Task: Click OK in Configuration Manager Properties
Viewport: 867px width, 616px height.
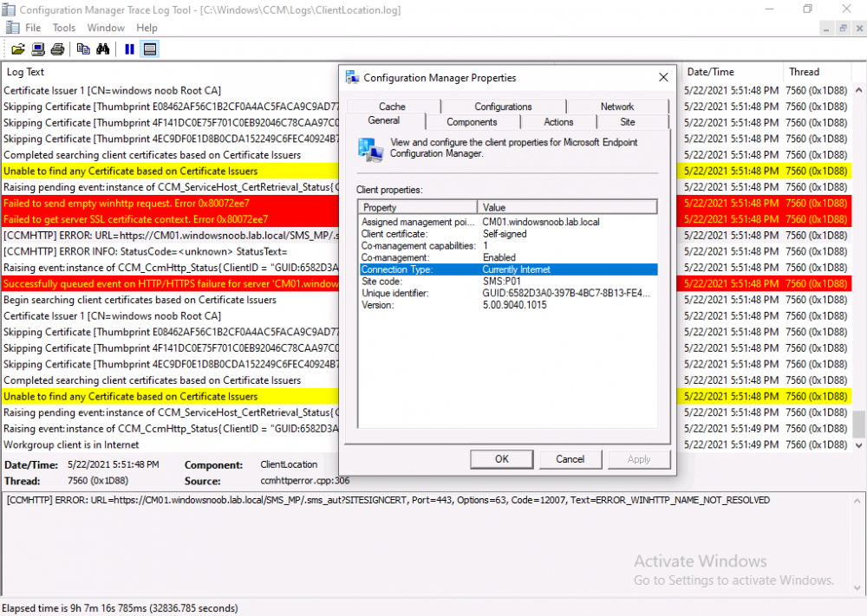Action: point(502,459)
